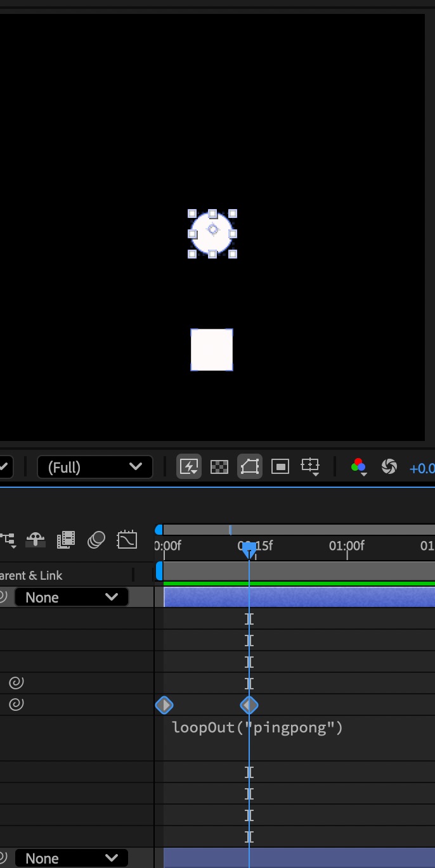The height and width of the screenshot is (868, 435).
Task: Click the Reset Exposure aperture icon
Action: 389,468
